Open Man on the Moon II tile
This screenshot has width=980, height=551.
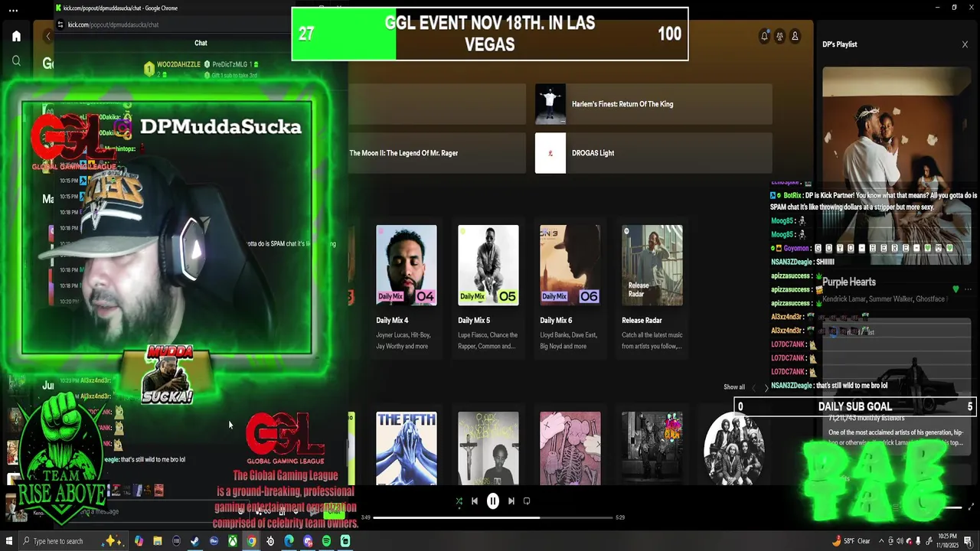pyautogui.click(x=436, y=153)
